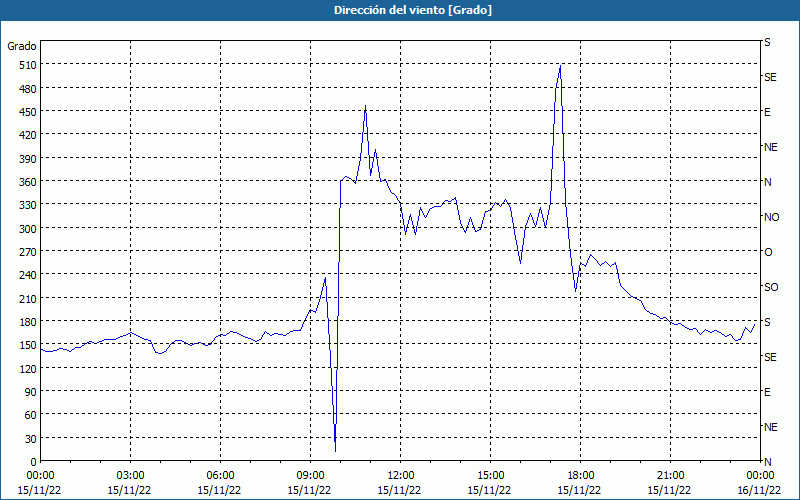Select the 30 y-axis tick label
The height and width of the screenshot is (500, 800).
pos(31,439)
